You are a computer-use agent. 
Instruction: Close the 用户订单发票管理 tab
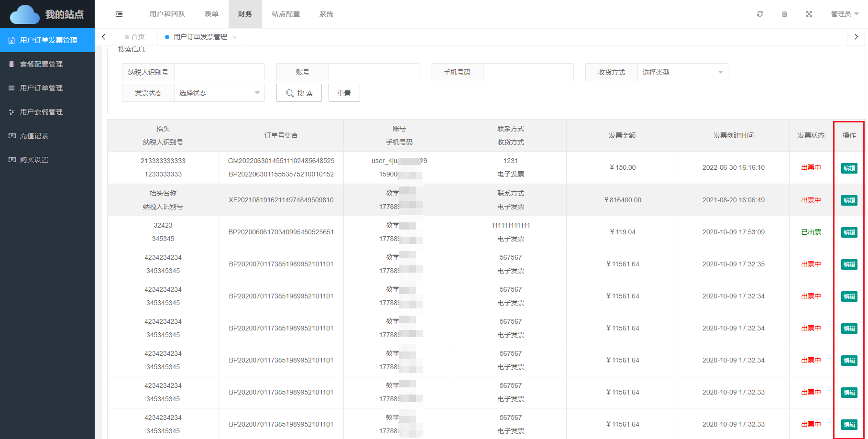click(x=234, y=37)
